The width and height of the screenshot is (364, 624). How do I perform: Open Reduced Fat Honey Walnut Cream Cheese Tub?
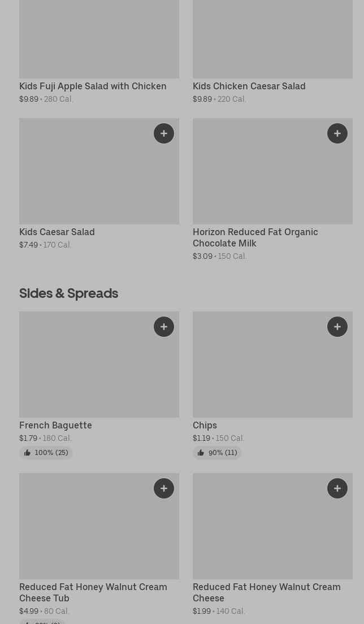pyautogui.click(x=93, y=592)
